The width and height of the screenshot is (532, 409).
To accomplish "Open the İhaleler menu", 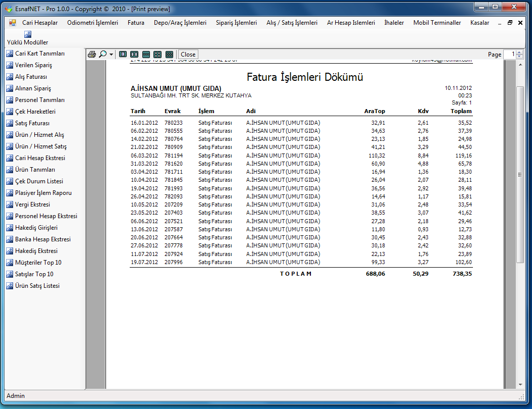I will (394, 23).
